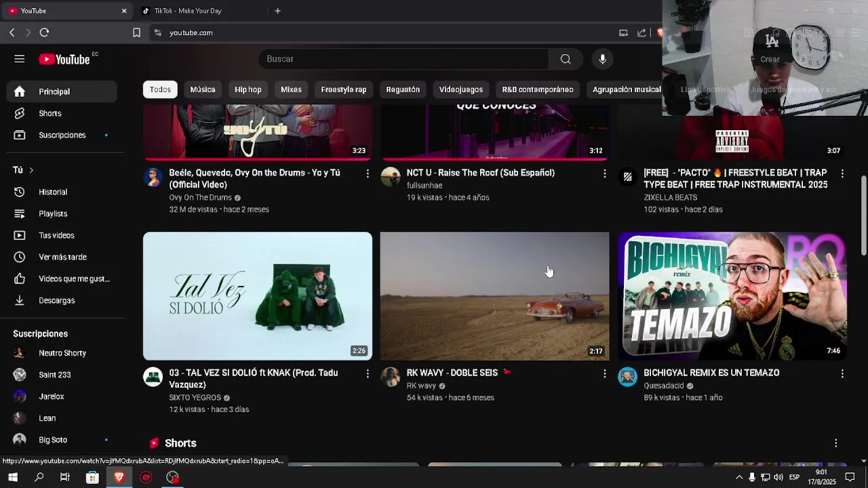The height and width of the screenshot is (488, 868).
Task: Open Big Soto subscription channel
Action: coord(62,440)
